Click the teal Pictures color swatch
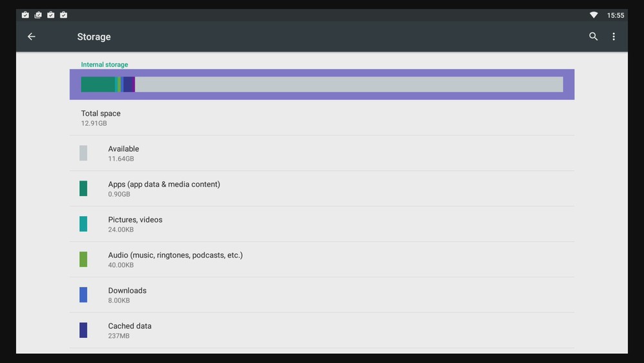The image size is (644, 363). (x=83, y=224)
